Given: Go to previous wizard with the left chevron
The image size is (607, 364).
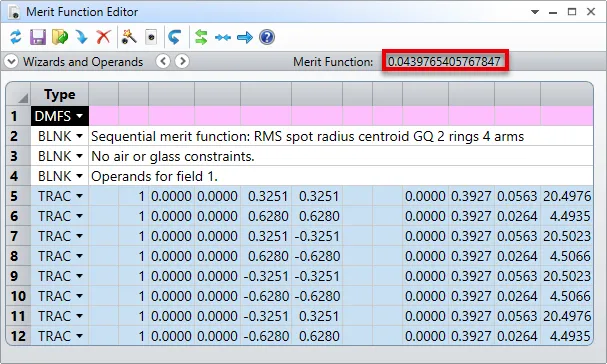Looking at the screenshot, I should (163, 61).
